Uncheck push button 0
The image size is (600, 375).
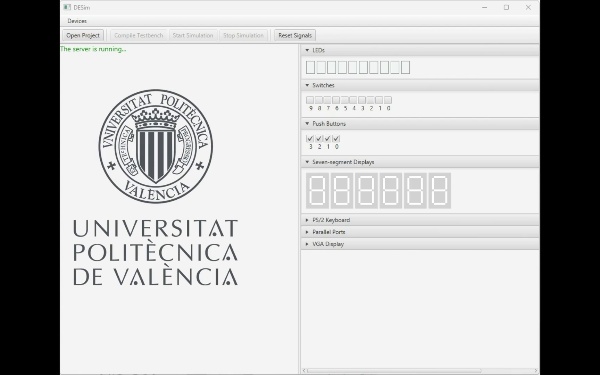click(x=336, y=139)
